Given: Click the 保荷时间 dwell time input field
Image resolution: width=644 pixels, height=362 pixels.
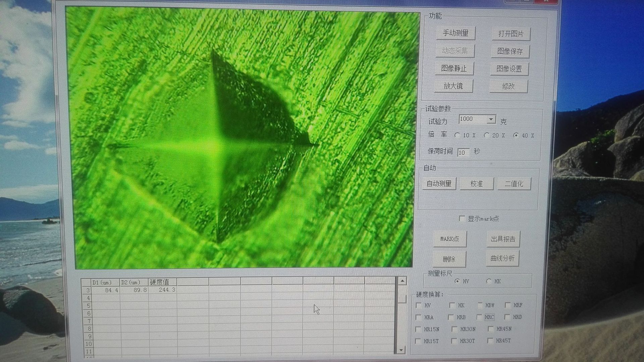Looking at the screenshot, I should click(463, 152).
